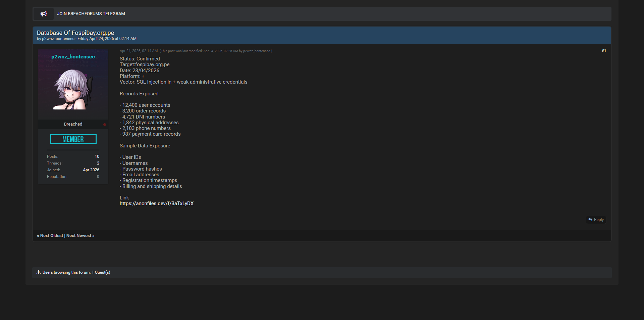Click the megaphone announcement icon

coord(44,14)
